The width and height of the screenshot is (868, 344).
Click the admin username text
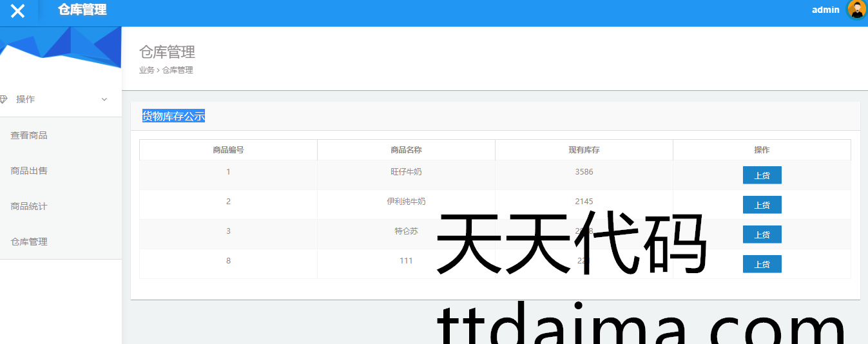coord(825,10)
